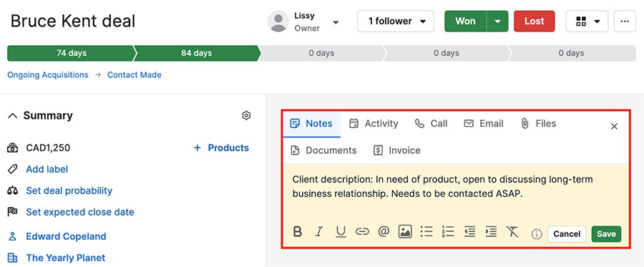The width and height of the screenshot is (644, 267).
Task: Underline the selected note text
Action: pos(341,232)
